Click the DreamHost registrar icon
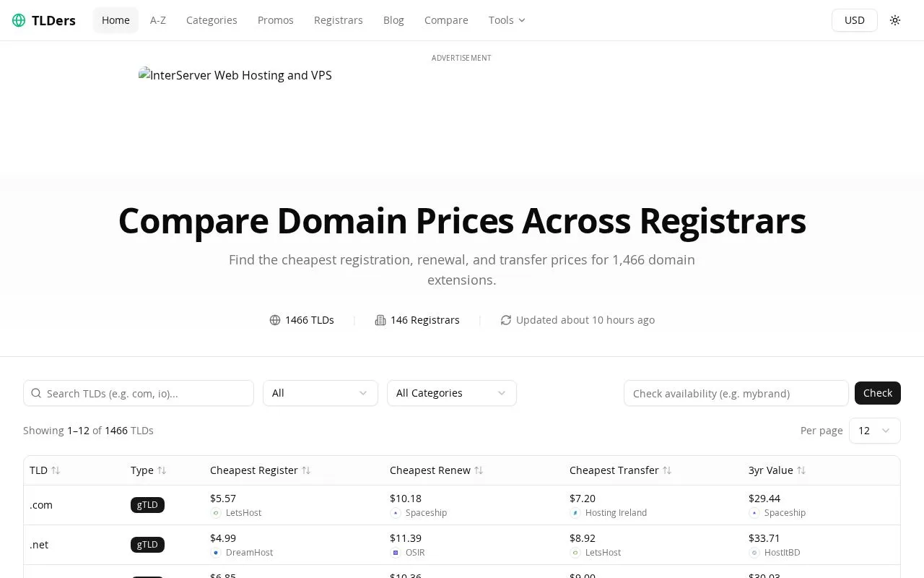Viewport: 924px width, 578px height. coord(216,553)
